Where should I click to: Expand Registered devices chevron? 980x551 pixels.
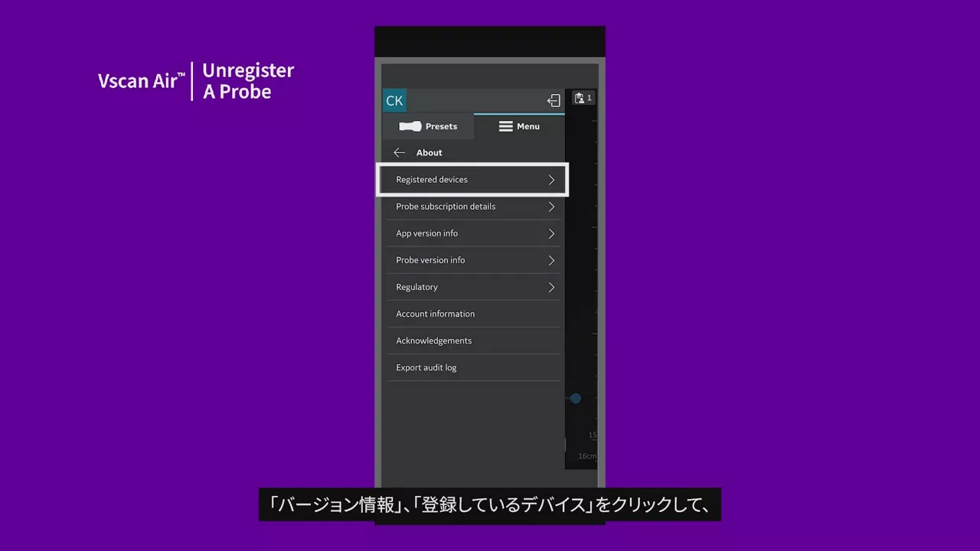click(x=551, y=180)
